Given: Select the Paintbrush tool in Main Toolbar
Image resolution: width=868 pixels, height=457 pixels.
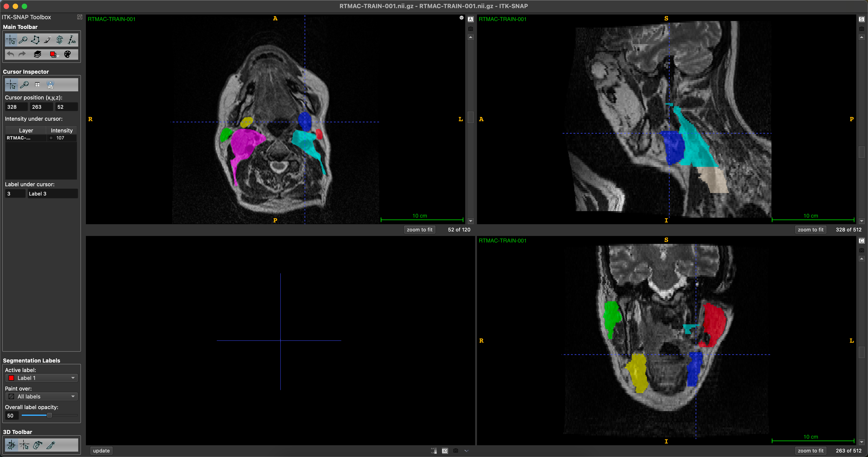Looking at the screenshot, I should point(47,40).
